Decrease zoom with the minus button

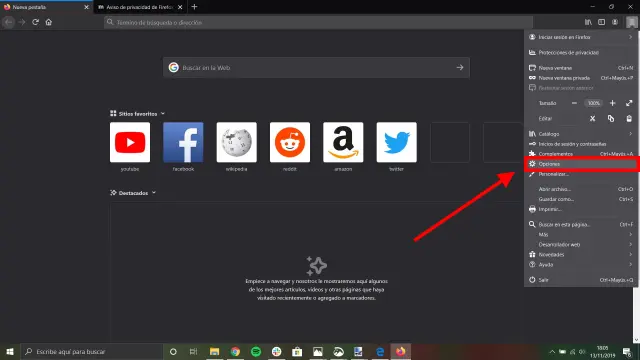click(574, 103)
